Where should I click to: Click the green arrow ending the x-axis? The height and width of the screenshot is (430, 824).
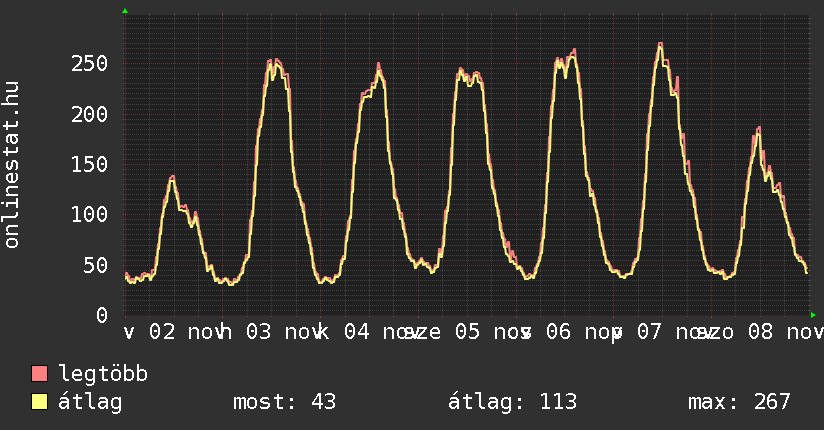click(814, 314)
